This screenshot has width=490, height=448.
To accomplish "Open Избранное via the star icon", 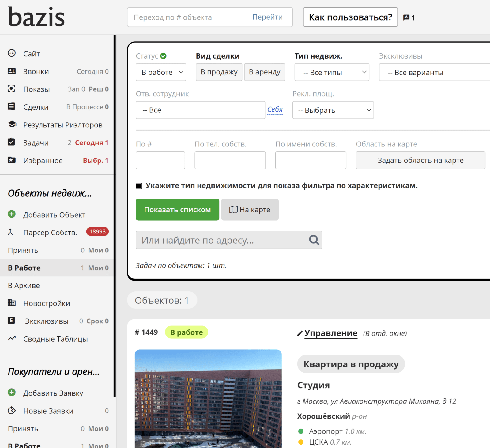I will pyautogui.click(x=12, y=160).
